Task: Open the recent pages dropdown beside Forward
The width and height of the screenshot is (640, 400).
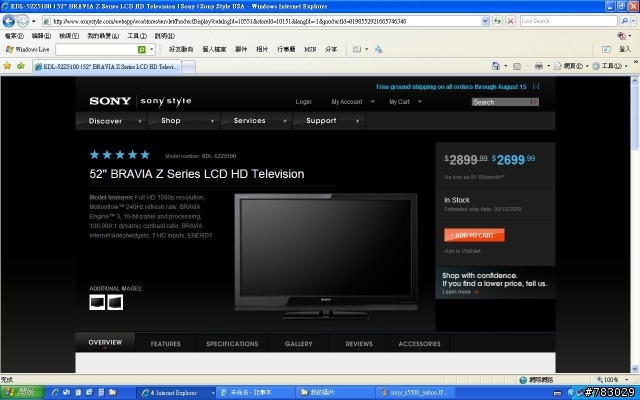Action: pyautogui.click(x=34, y=21)
